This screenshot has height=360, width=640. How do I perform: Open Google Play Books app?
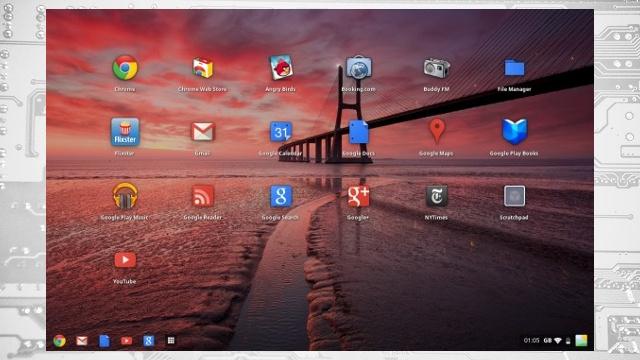[514, 131]
